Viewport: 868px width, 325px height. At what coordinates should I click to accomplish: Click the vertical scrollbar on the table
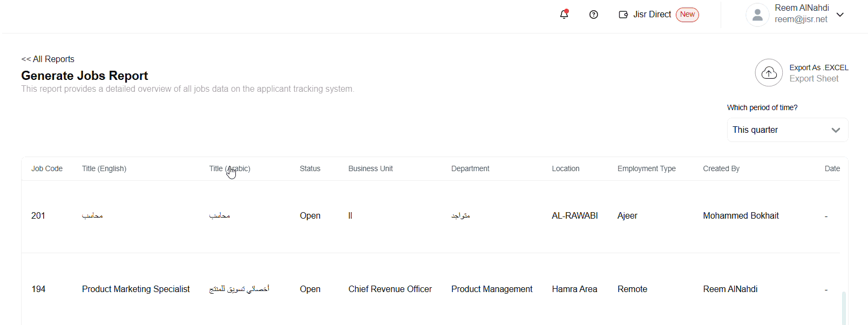844,308
